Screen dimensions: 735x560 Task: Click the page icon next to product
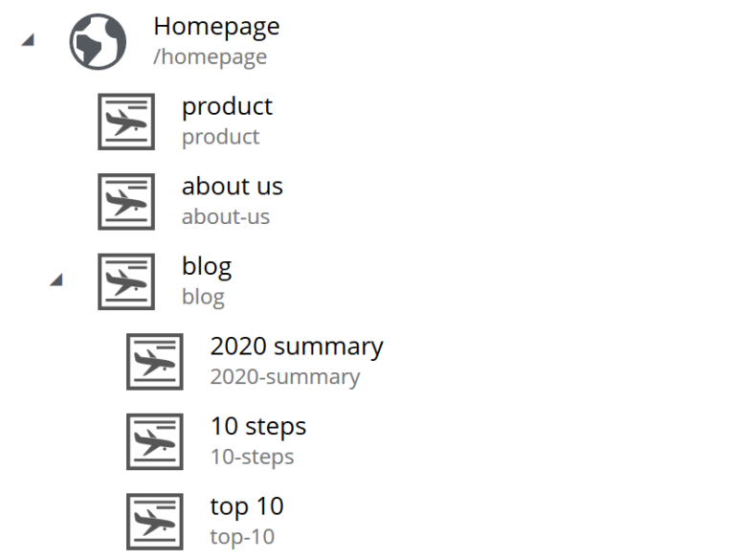coord(126,122)
